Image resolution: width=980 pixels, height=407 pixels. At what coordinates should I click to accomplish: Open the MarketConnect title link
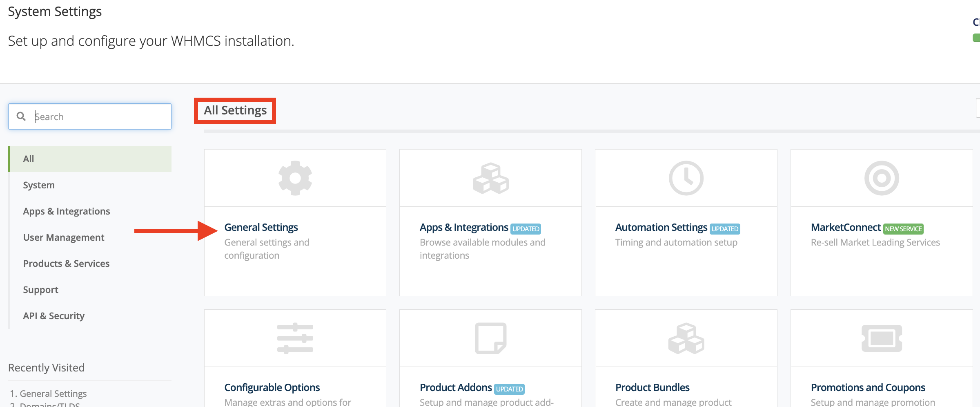[x=846, y=227]
